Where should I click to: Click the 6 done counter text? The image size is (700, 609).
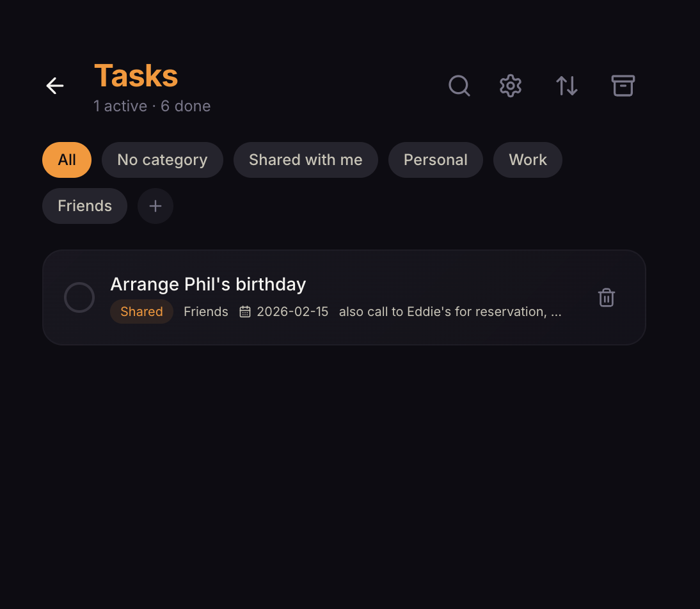(186, 106)
